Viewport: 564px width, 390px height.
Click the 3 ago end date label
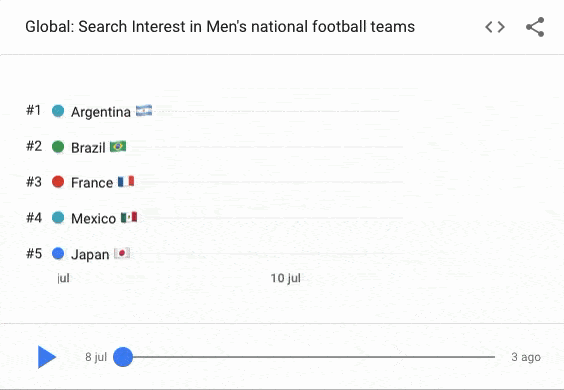tap(526, 357)
